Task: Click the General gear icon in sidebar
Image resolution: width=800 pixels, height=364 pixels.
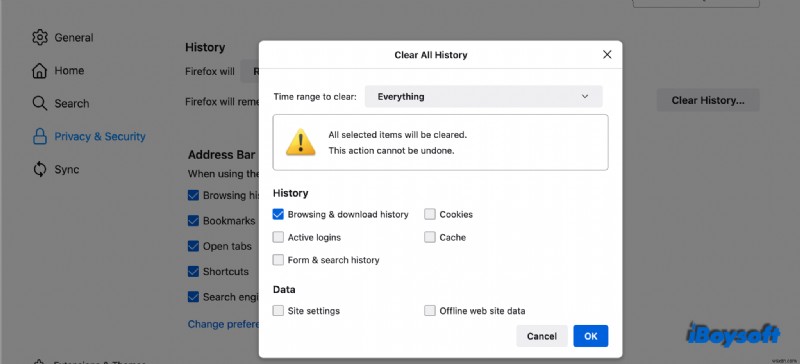Action: (x=40, y=37)
